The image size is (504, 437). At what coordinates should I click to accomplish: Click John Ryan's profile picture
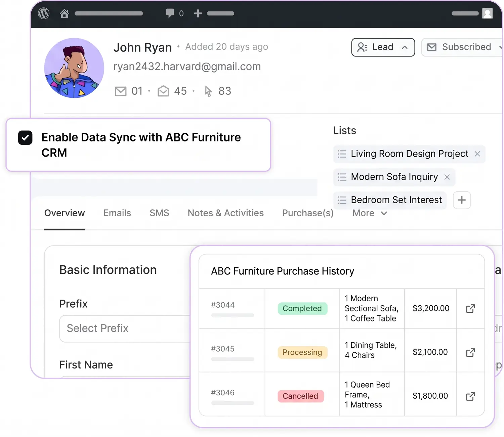[74, 68]
